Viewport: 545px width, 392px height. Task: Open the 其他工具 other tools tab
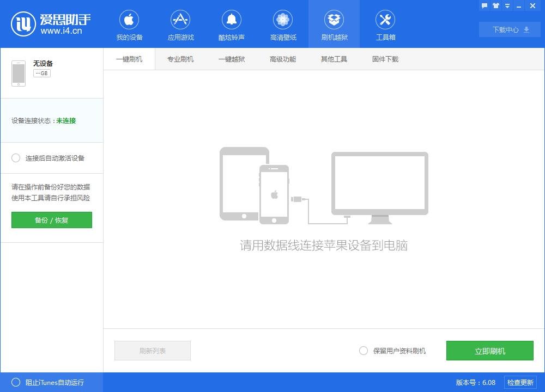coord(334,59)
